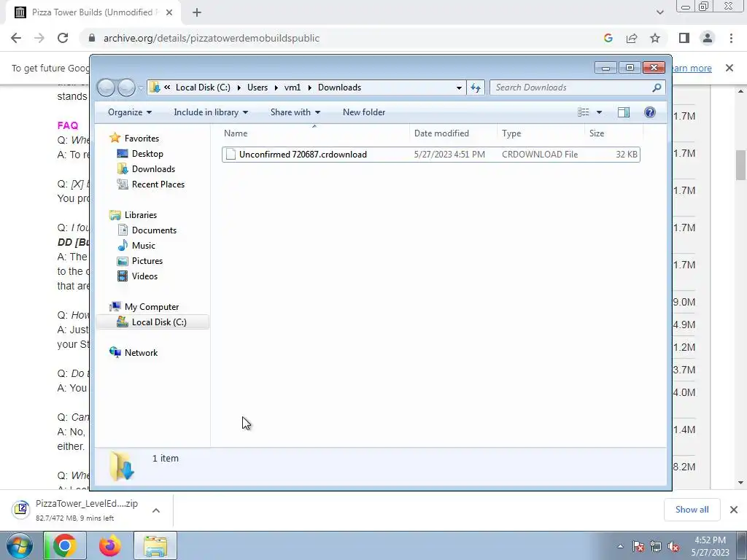This screenshot has width=747, height=560.
Task: Select the Unconfirmed 720687.crdownload file
Action: (x=430, y=155)
